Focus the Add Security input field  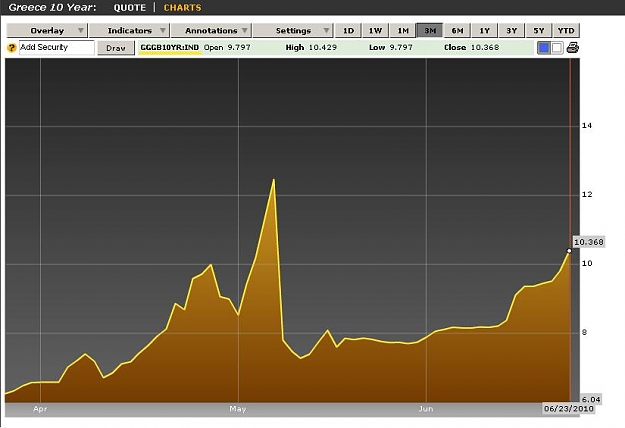point(57,47)
